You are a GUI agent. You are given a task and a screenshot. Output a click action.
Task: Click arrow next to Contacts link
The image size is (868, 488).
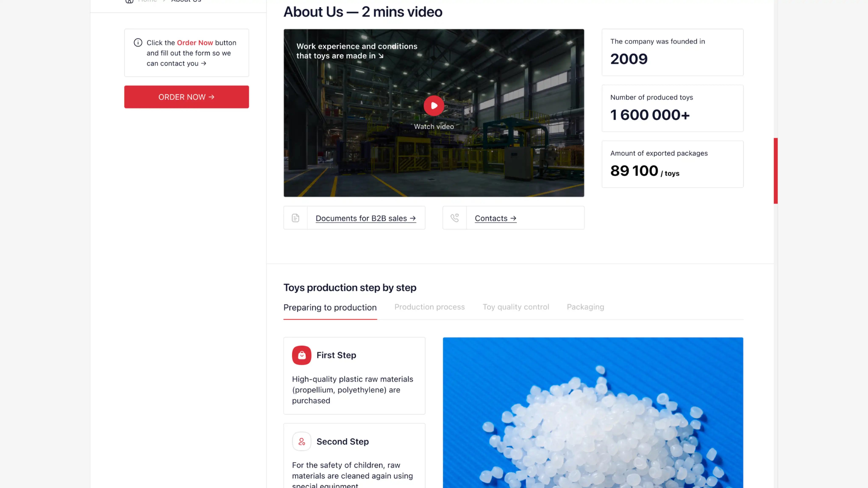coord(513,218)
